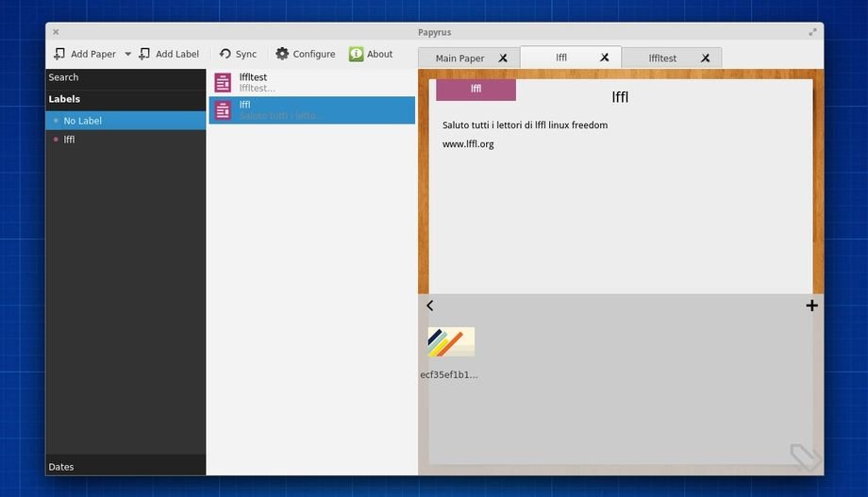Click the pink lffl label tag on paper
The height and width of the screenshot is (497, 868).
click(476, 90)
